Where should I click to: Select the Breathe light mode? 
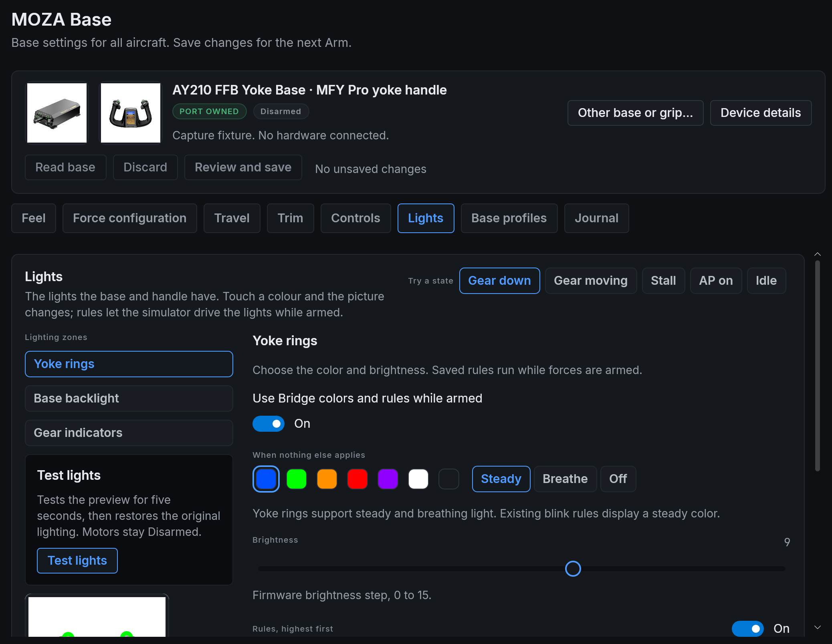click(x=565, y=479)
